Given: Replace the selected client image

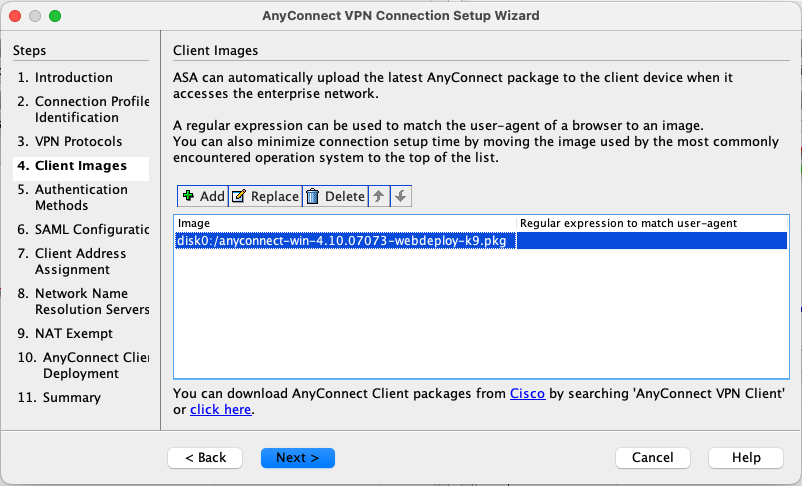Looking at the screenshot, I should click(265, 196).
